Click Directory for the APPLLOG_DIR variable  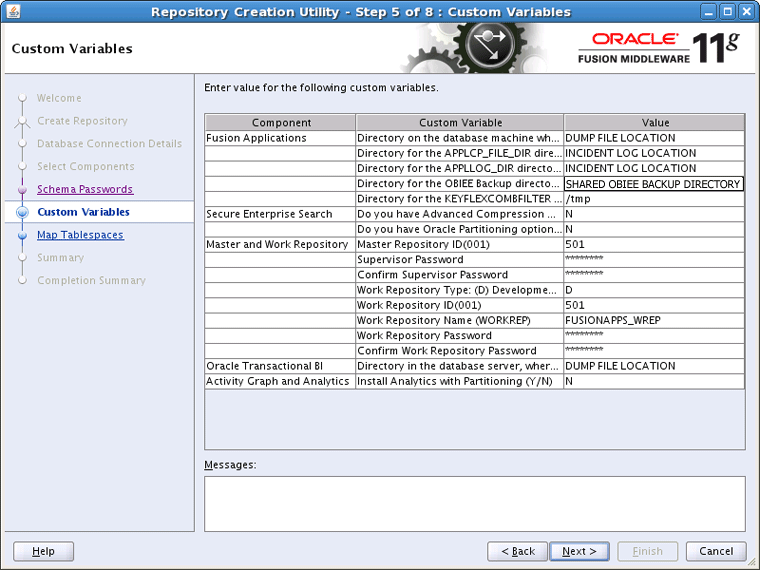[459, 168]
